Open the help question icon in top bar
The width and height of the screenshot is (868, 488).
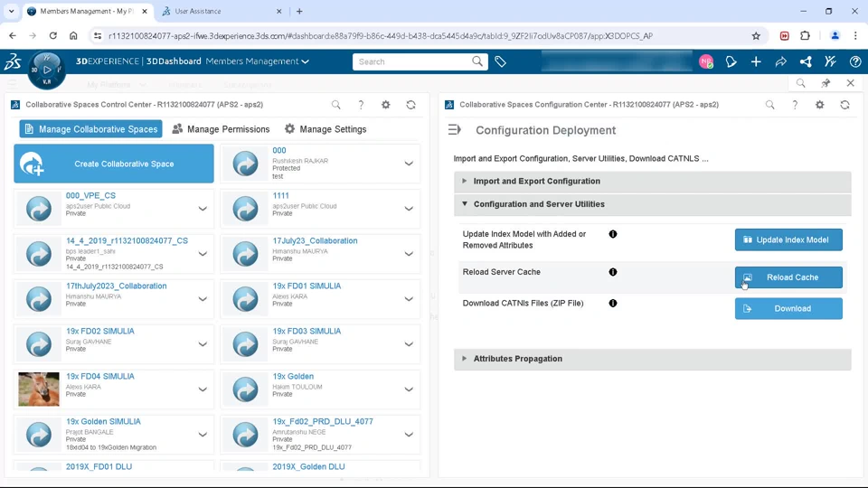coord(855,62)
